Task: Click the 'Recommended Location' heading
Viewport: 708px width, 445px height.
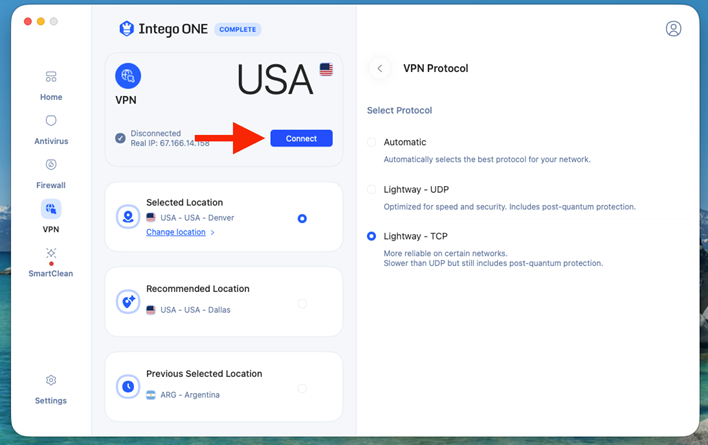Action: (x=198, y=289)
